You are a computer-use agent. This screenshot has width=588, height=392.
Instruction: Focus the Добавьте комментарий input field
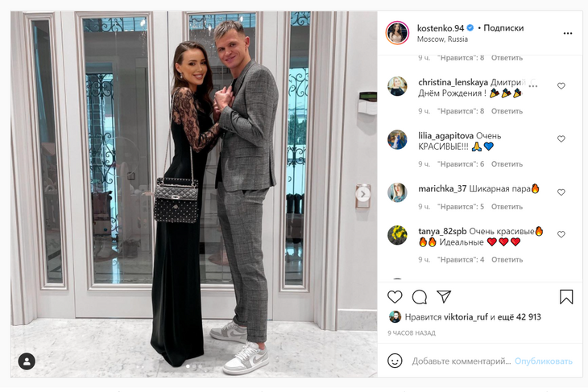(x=462, y=361)
